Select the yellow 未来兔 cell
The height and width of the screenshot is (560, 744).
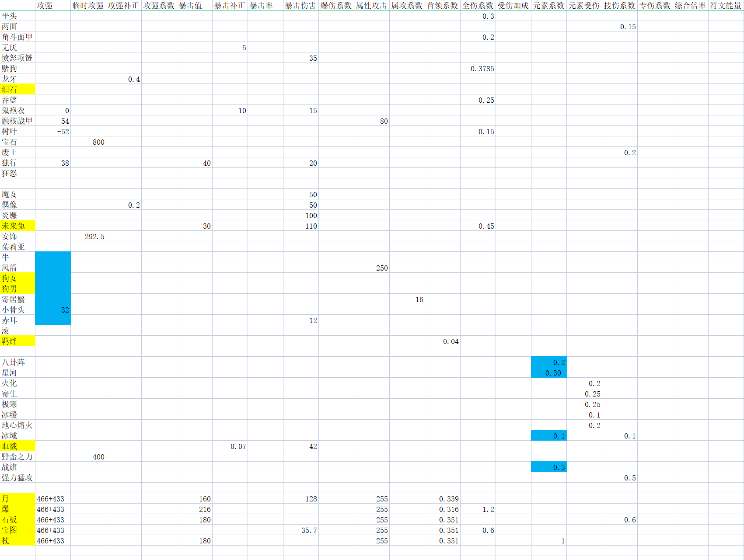(x=17, y=226)
